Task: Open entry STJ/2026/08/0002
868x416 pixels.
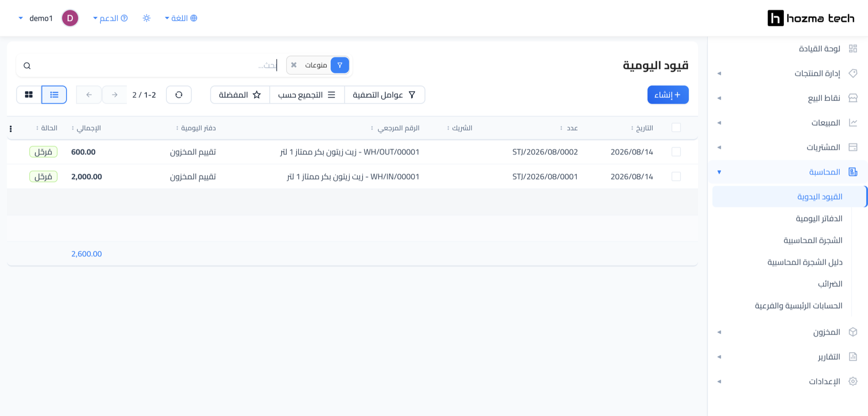Action: pos(545,152)
